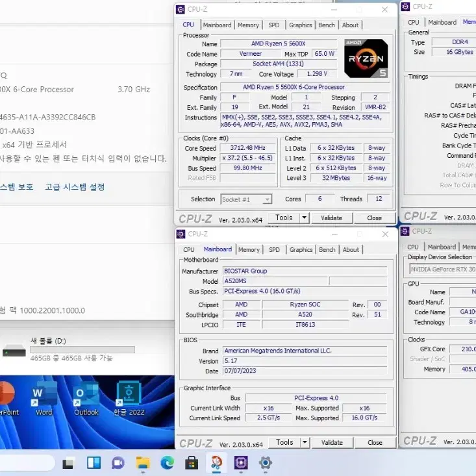Switch to Mainboard tab in top CPU-Z window
476x476 pixels.
217,25
